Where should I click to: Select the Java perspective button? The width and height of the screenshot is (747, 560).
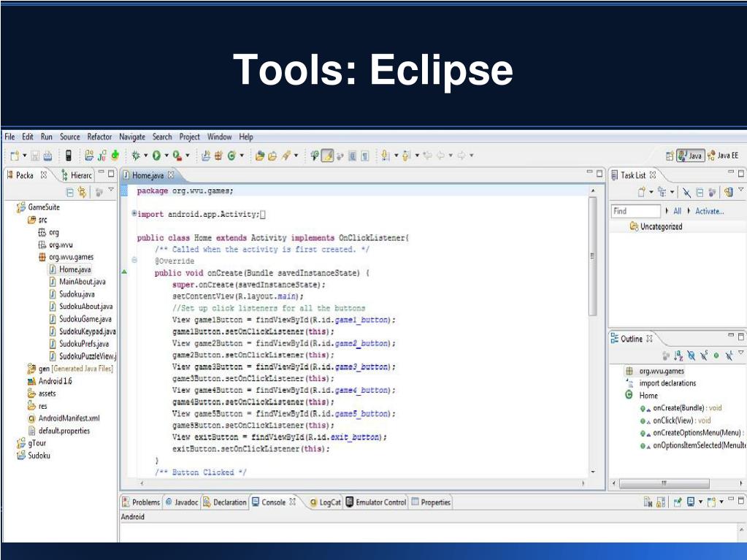pyautogui.click(x=690, y=156)
